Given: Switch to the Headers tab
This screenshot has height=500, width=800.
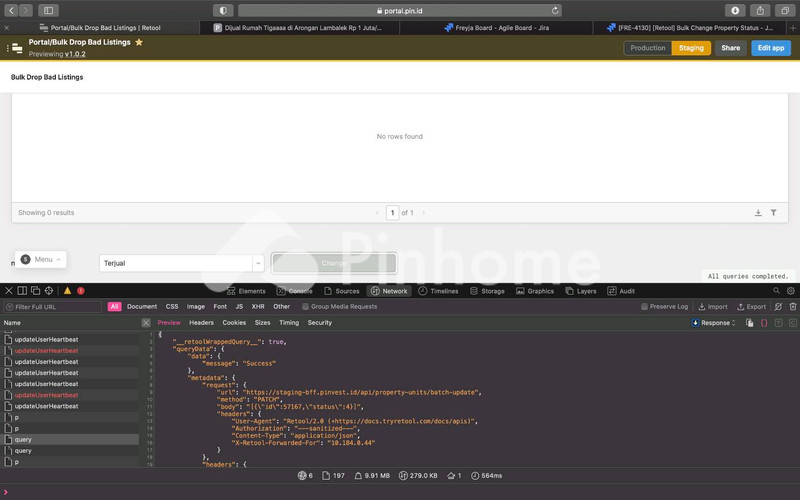Looking at the screenshot, I should tap(201, 323).
